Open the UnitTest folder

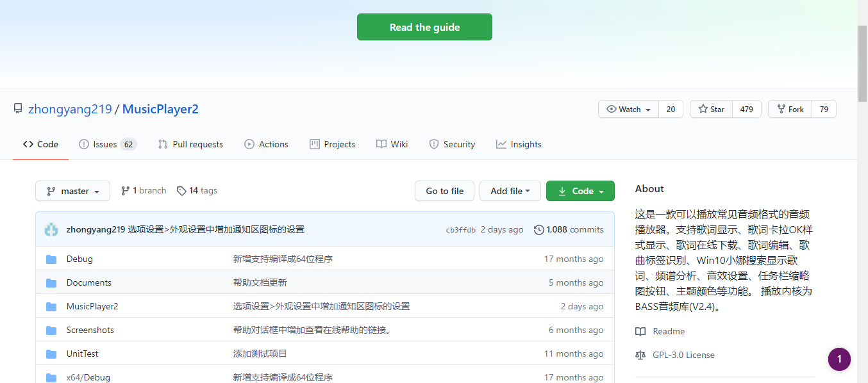point(82,354)
